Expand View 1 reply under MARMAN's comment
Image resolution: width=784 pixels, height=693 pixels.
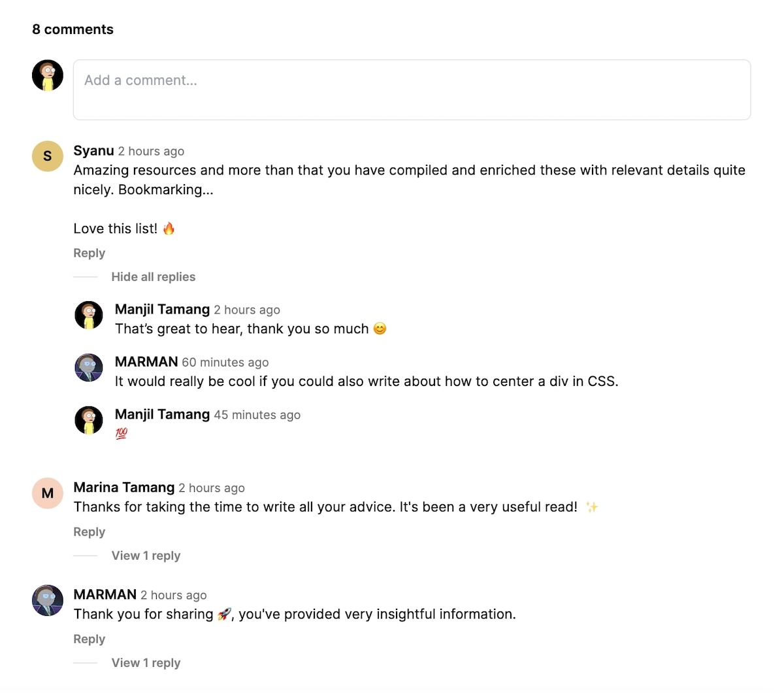[146, 663]
